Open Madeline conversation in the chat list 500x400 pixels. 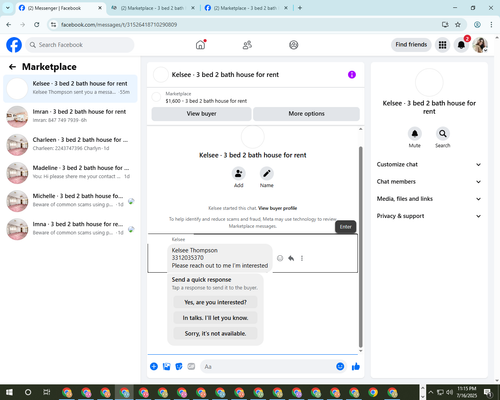click(70, 173)
